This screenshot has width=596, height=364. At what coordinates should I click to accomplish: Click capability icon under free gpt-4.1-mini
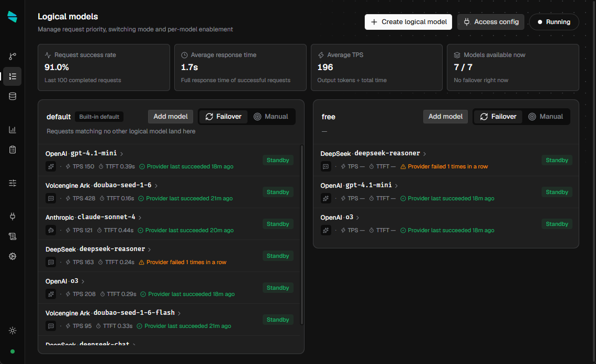tap(326, 198)
